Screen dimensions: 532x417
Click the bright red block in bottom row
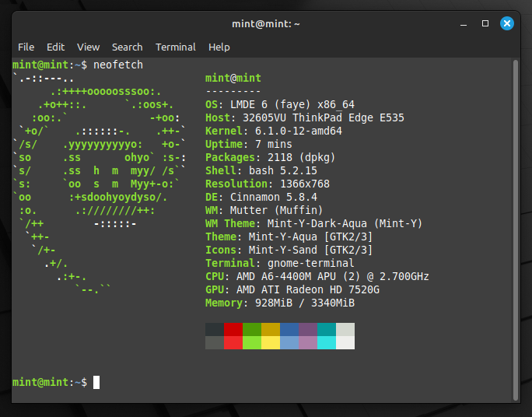point(233,342)
